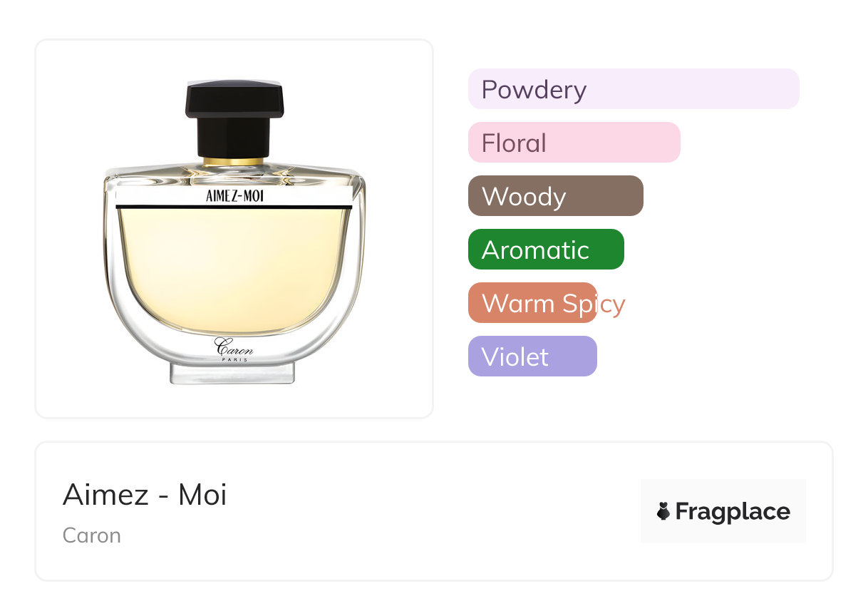The image size is (868, 616).
Task: Open the Caron brand name below the title
Action: (92, 535)
